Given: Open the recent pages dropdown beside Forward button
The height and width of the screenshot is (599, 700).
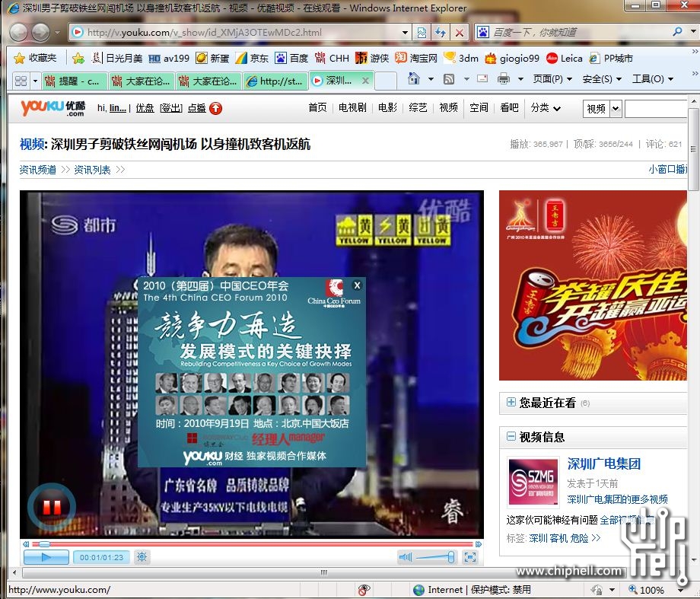Looking at the screenshot, I should pyautogui.click(x=57, y=33).
